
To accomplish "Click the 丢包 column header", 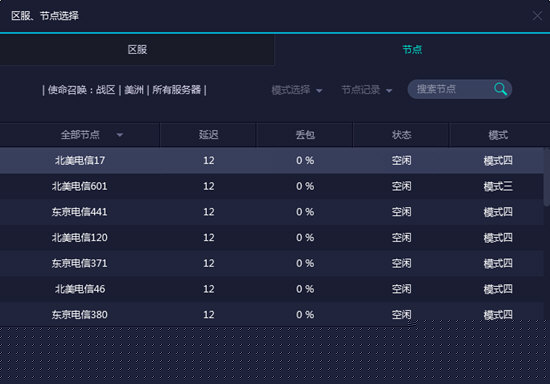I will (305, 135).
